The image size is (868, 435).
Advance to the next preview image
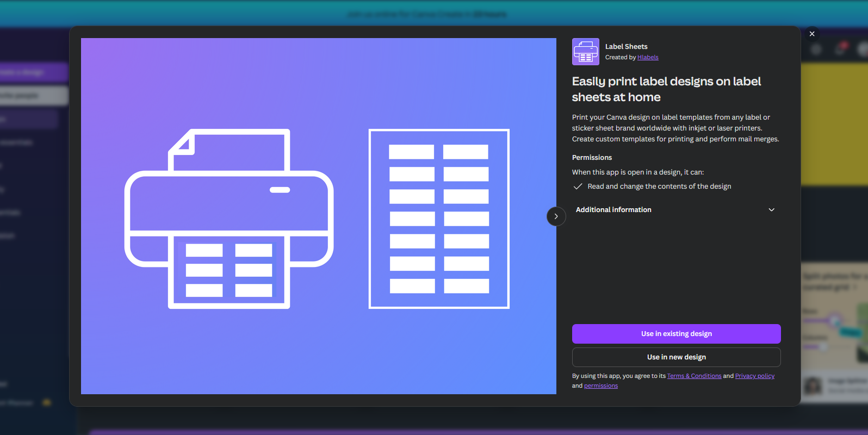[x=556, y=216]
